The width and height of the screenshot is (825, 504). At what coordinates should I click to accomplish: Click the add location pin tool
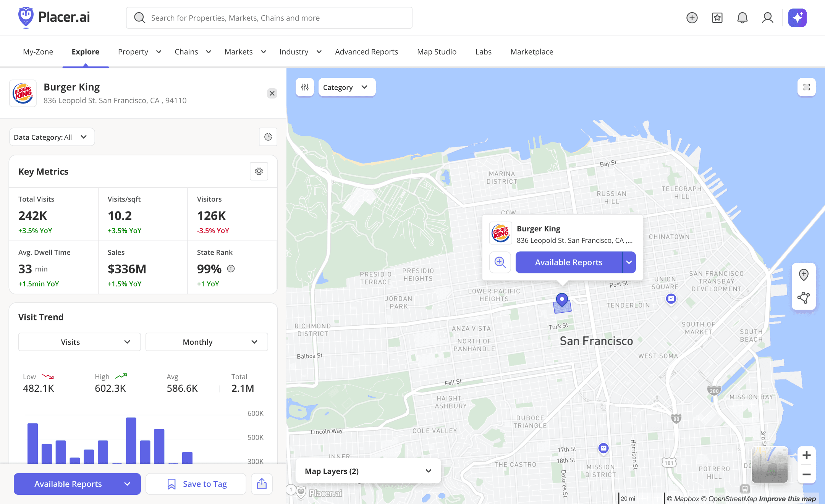pyautogui.click(x=804, y=275)
